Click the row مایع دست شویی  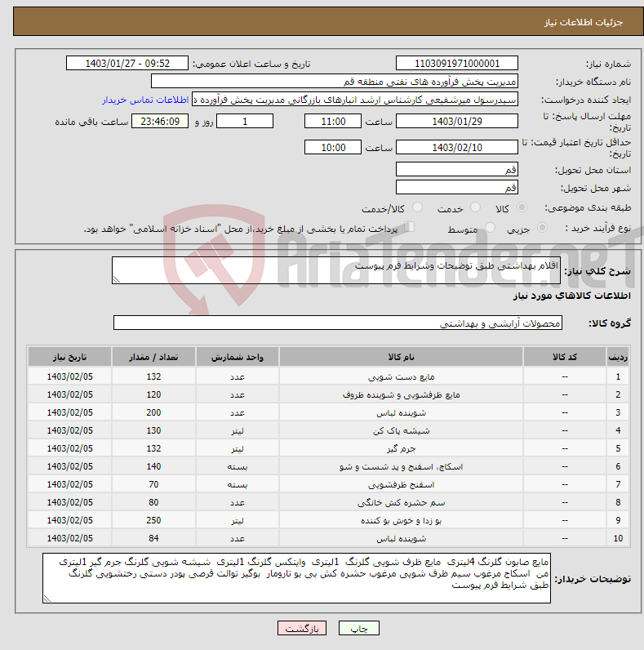328,376
